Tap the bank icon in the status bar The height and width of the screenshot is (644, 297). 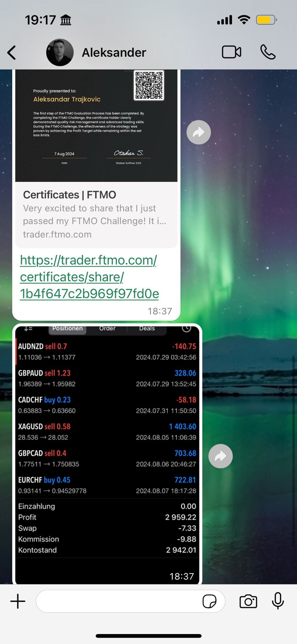click(66, 20)
